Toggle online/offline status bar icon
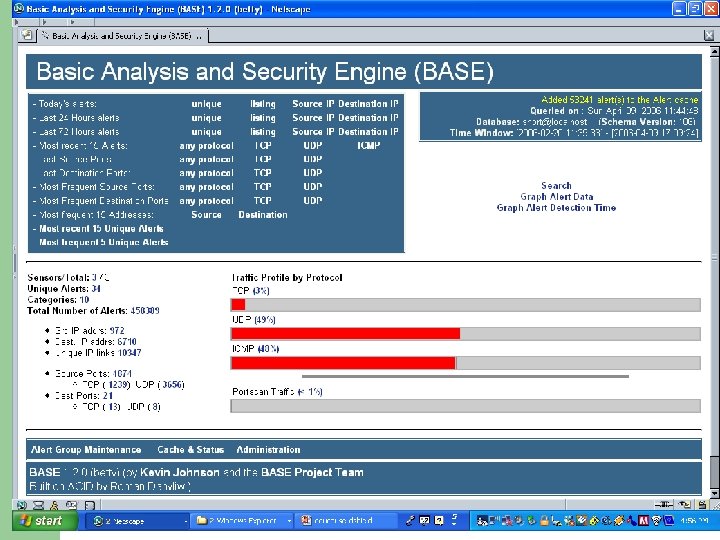This screenshot has width=720, height=540. coord(664,505)
